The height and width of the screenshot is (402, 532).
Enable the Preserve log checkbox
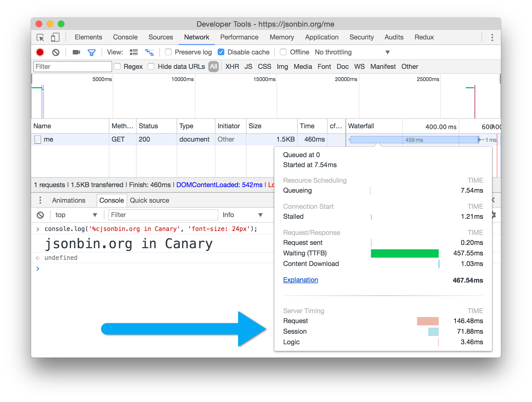pos(168,52)
